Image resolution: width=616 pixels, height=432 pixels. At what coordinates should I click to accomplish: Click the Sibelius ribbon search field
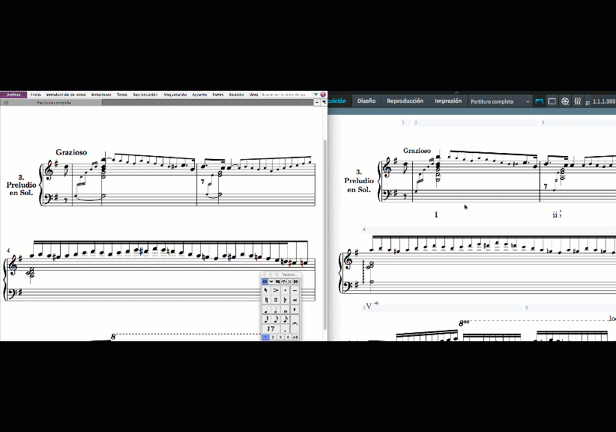tap(286, 95)
